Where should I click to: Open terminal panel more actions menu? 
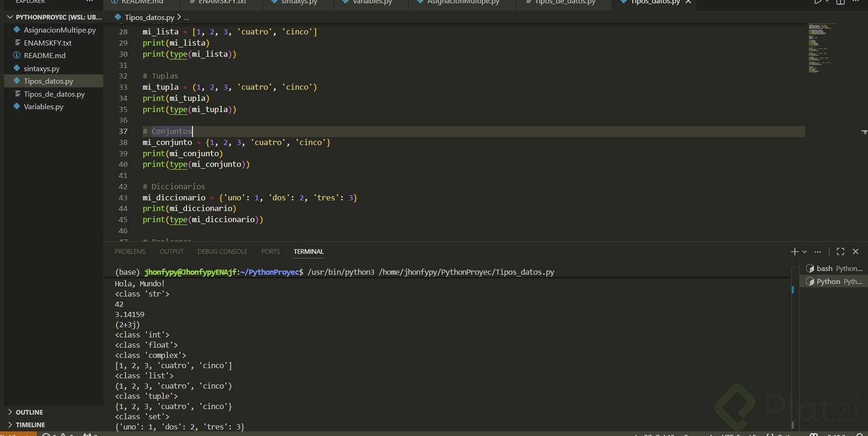(818, 251)
